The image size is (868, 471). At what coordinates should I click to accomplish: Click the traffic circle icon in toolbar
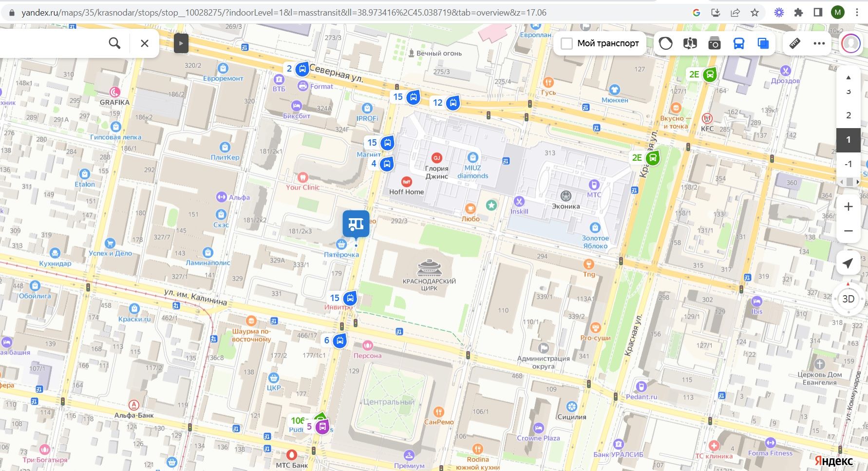point(665,43)
